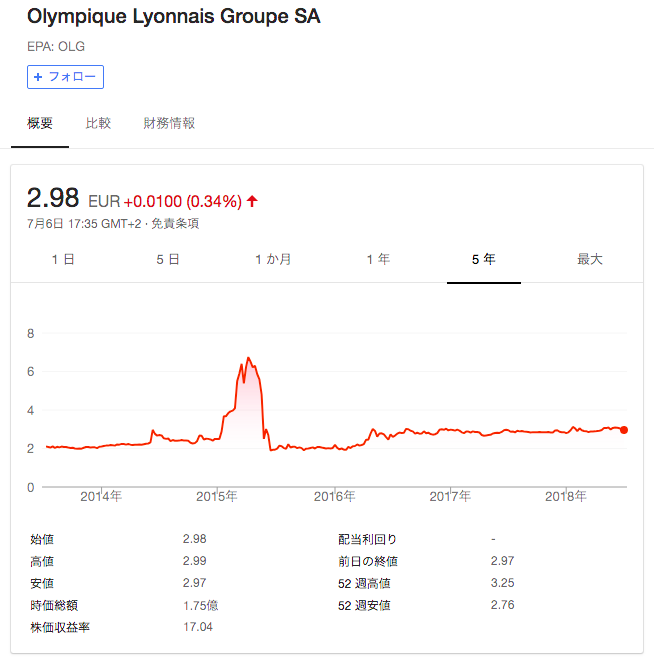Viewport: 654px width, 660px height.
Task: Select the 最大 chart range
Action: click(x=590, y=259)
